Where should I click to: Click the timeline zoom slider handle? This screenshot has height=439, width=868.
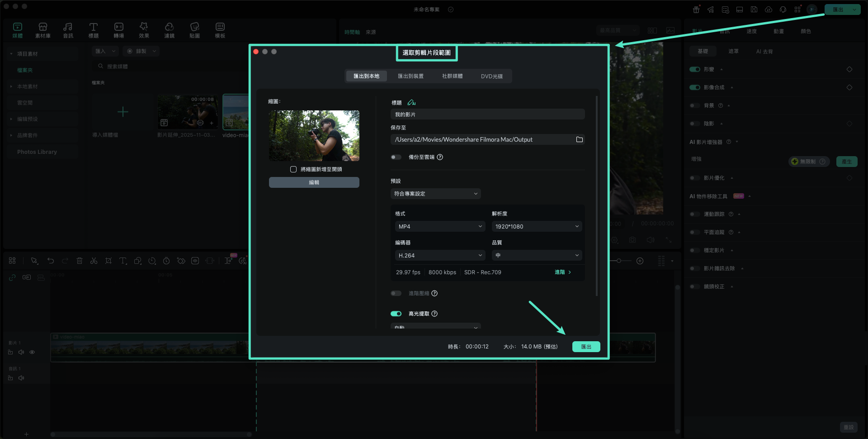619,261
